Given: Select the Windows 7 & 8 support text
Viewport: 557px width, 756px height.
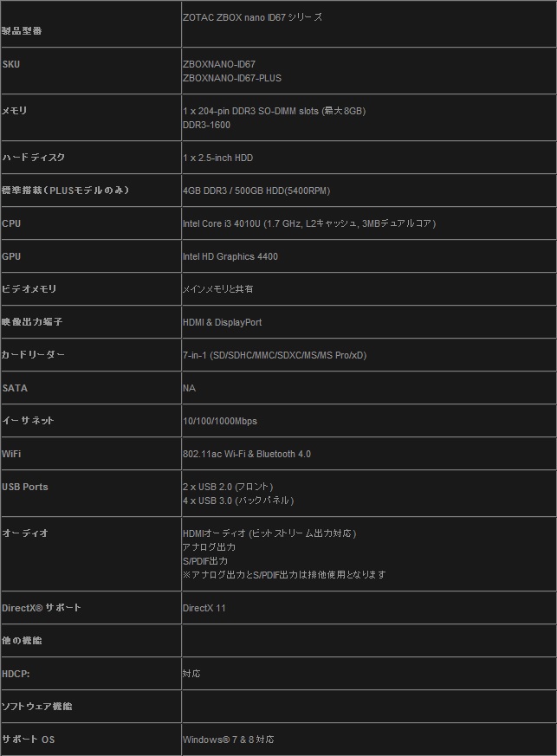Looking at the screenshot, I should point(228,740).
